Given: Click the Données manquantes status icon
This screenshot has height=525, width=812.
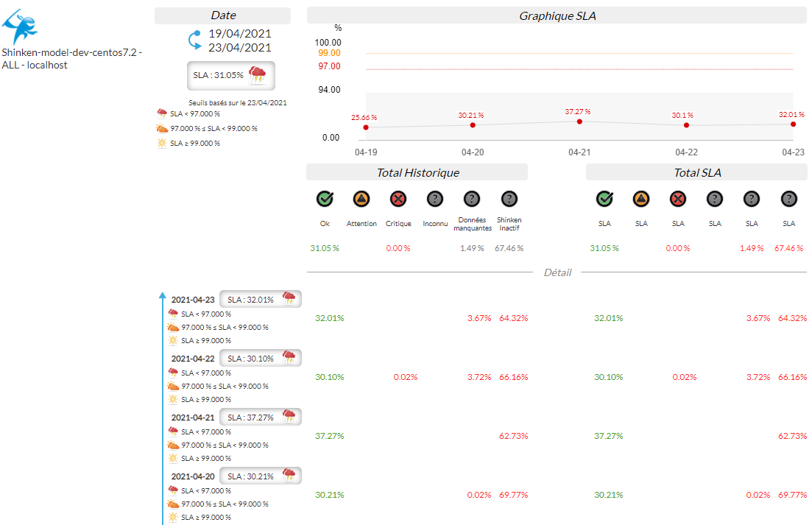Looking at the screenshot, I should 472,199.
